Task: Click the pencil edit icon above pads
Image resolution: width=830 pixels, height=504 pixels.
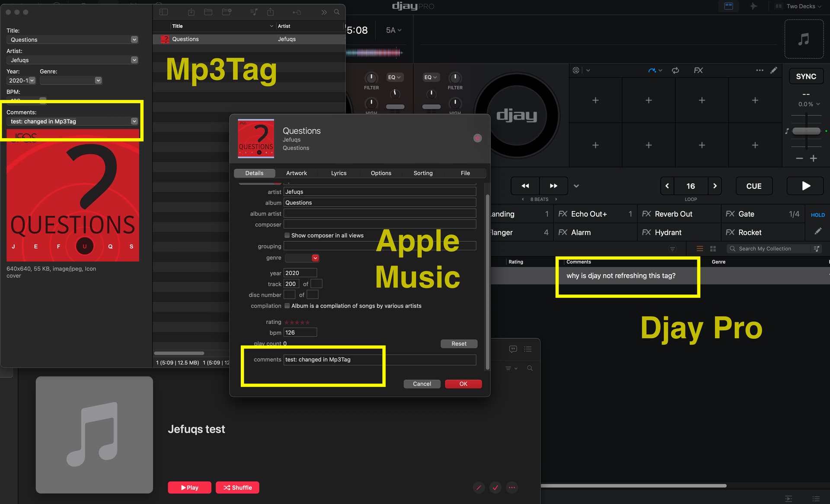Action: (x=774, y=70)
